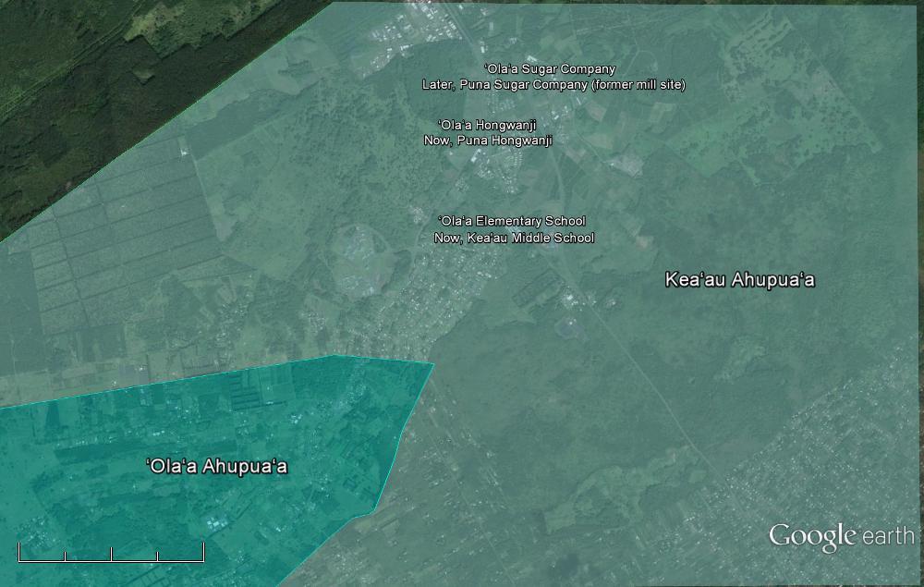Click the residential street grid near the logo
924x587 pixels.
832,462
